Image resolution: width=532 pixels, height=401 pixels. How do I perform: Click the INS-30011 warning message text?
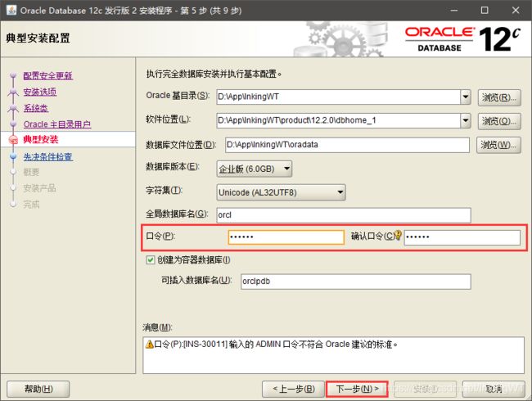click(276, 345)
